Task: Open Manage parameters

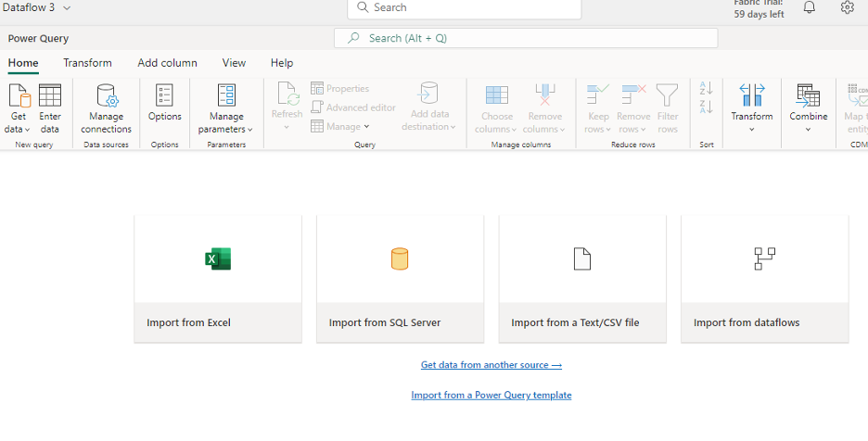Action: point(226,109)
